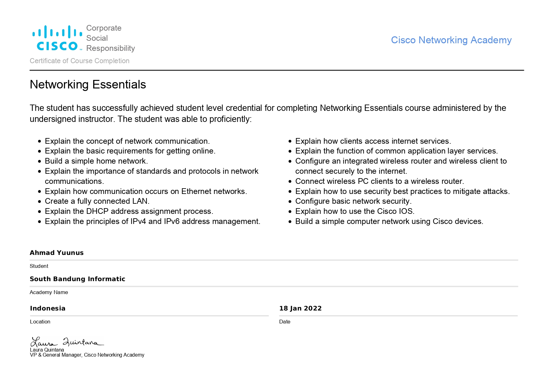
Task: Click the student name Ahmad Yuunus
Action: [57, 253]
